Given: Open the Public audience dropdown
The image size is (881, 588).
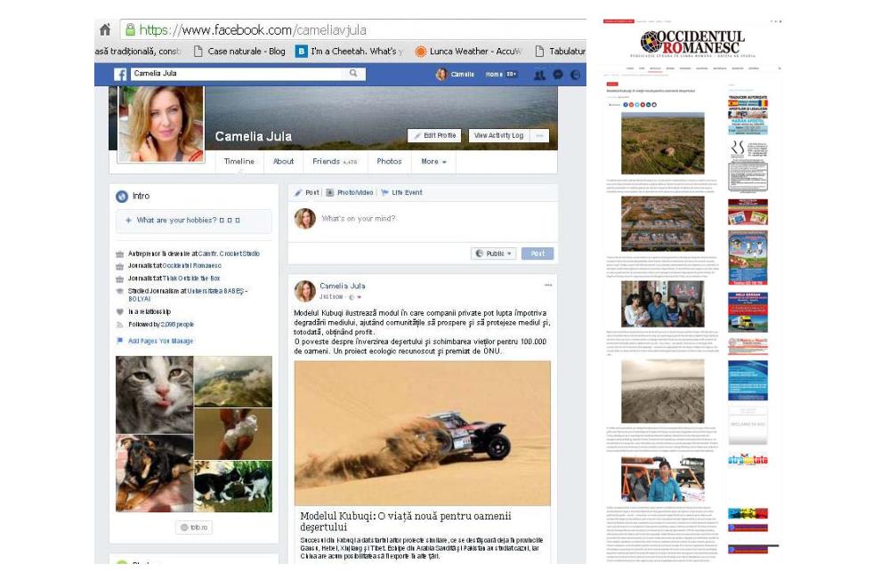Looking at the screenshot, I should pos(493,254).
